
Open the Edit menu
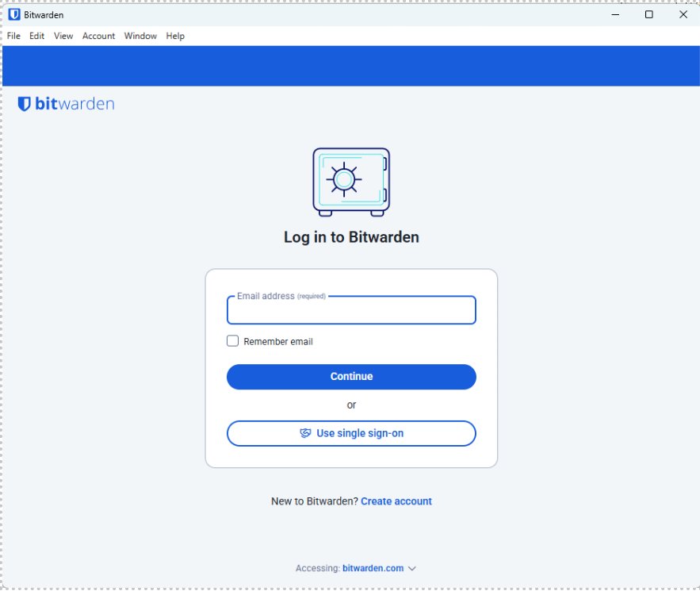pos(36,36)
